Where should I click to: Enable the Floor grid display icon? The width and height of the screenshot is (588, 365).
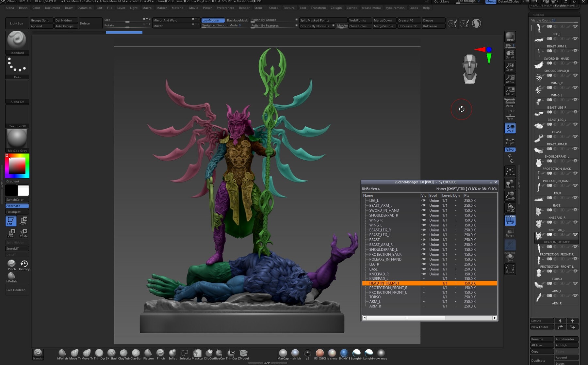click(x=510, y=115)
